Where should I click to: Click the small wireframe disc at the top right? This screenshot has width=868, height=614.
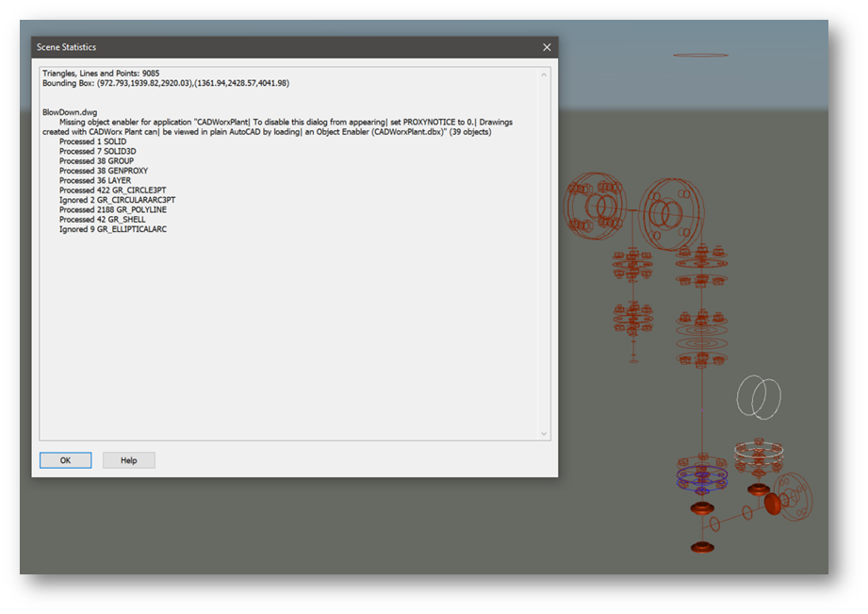702,56
